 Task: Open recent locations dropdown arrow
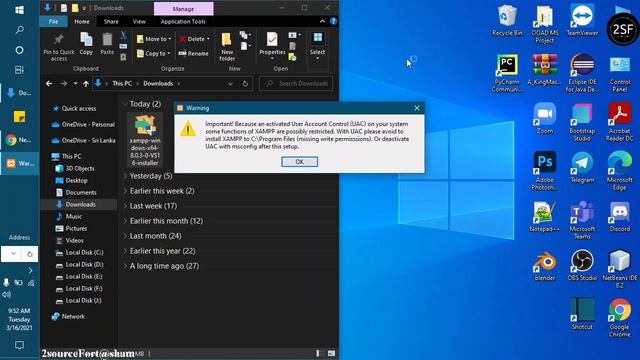click(x=76, y=84)
